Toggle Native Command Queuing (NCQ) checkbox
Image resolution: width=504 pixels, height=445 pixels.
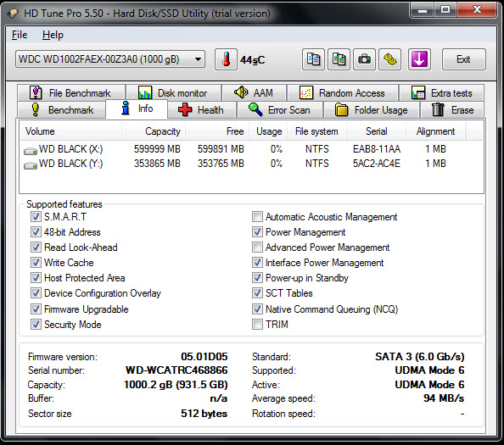coord(257,309)
